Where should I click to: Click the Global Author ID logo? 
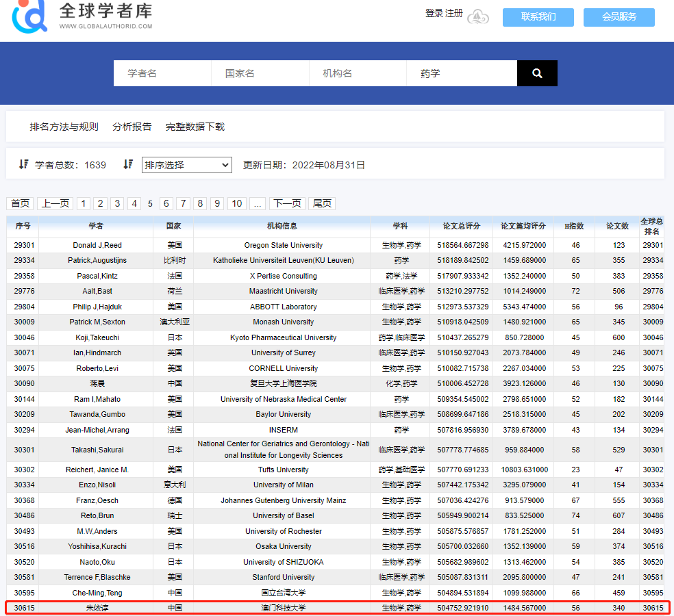30,15
